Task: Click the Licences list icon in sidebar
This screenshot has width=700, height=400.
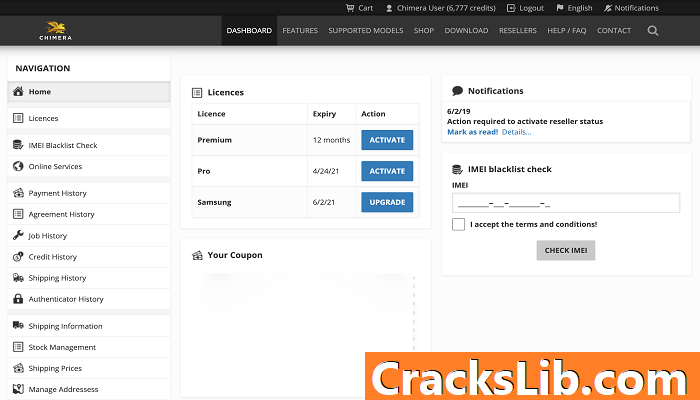Action: coord(18,118)
